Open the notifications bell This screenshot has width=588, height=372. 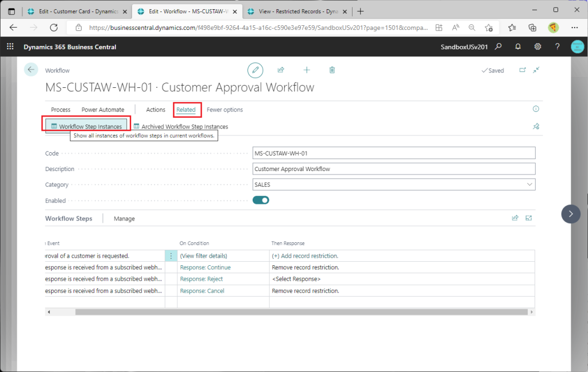[x=517, y=46]
